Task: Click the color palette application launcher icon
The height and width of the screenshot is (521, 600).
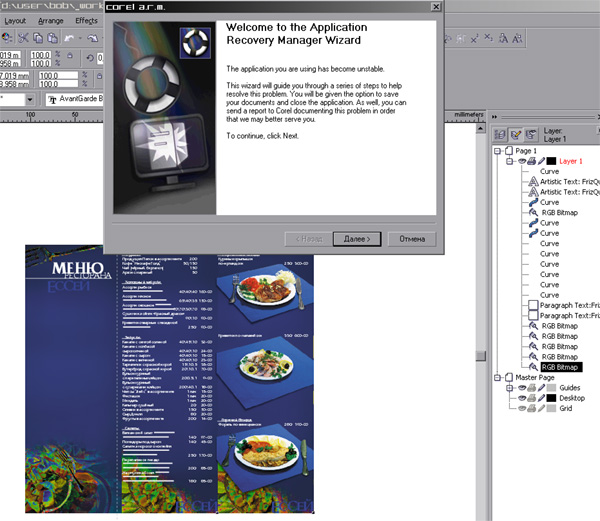Action: [x=7, y=37]
